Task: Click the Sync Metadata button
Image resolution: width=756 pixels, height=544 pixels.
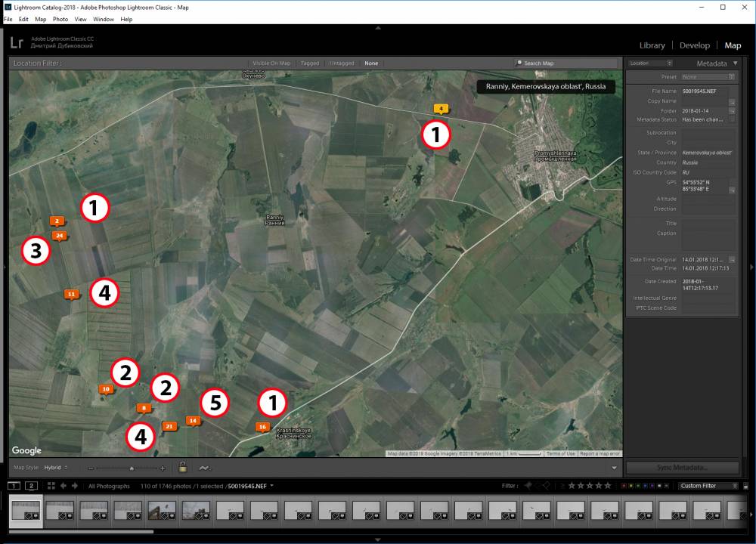Action: tap(682, 468)
